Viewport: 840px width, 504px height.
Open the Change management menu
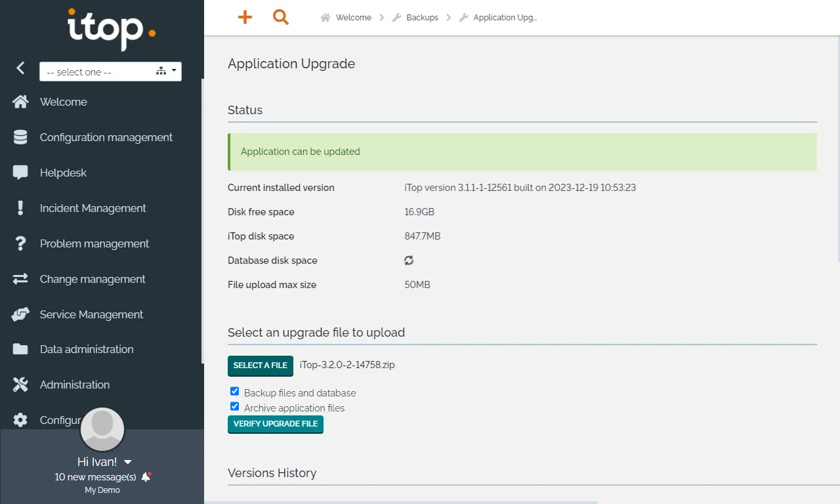(93, 279)
